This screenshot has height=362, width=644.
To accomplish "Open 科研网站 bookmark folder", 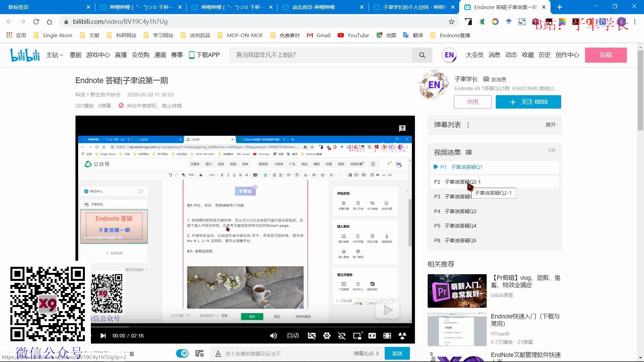I will 121,35.
